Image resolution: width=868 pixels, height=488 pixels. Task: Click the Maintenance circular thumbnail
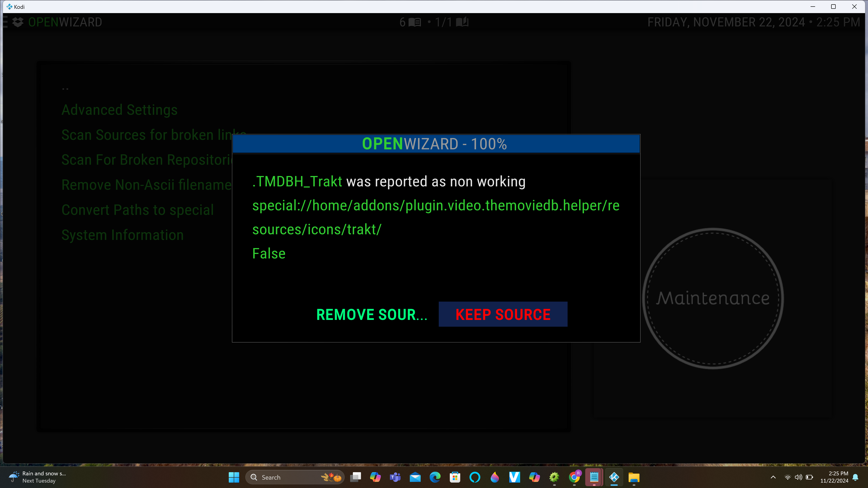(713, 298)
